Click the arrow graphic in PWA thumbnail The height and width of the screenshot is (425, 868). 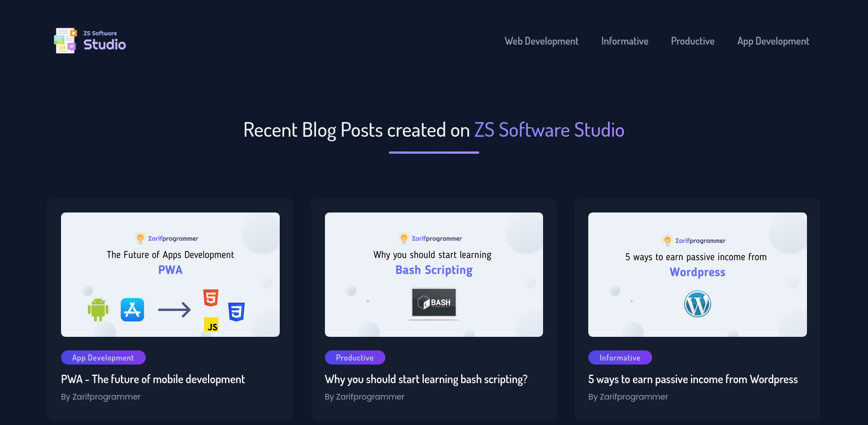coord(175,310)
